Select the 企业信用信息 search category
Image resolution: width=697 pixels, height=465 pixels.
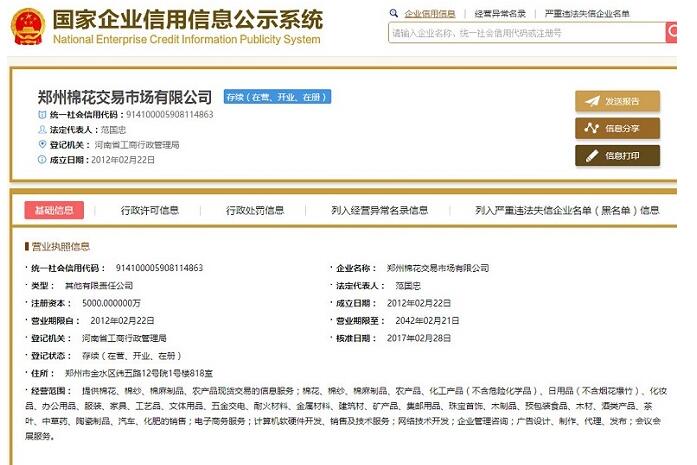429,14
